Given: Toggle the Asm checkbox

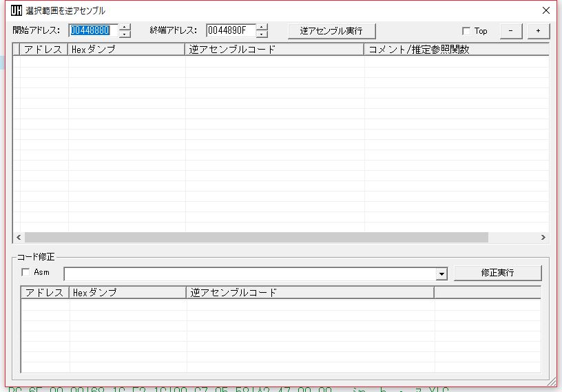Looking at the screenshot, I should 25,272.
